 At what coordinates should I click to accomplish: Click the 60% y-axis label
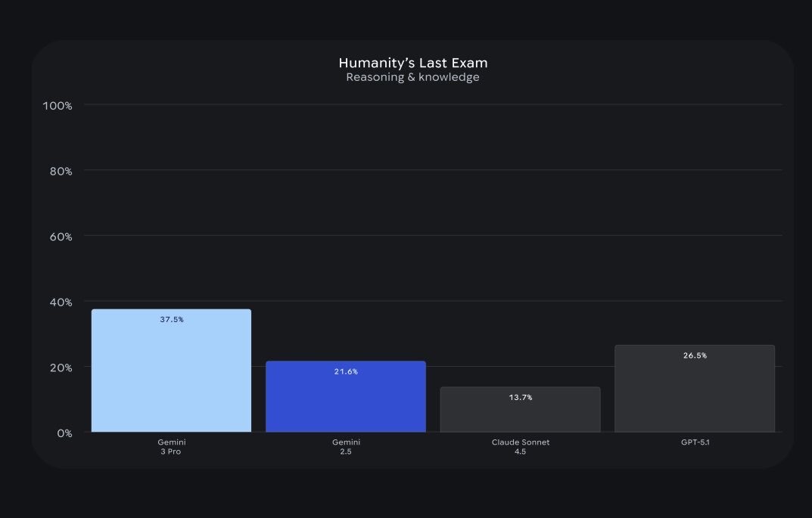pyautogui.click(x=60, y=237)
